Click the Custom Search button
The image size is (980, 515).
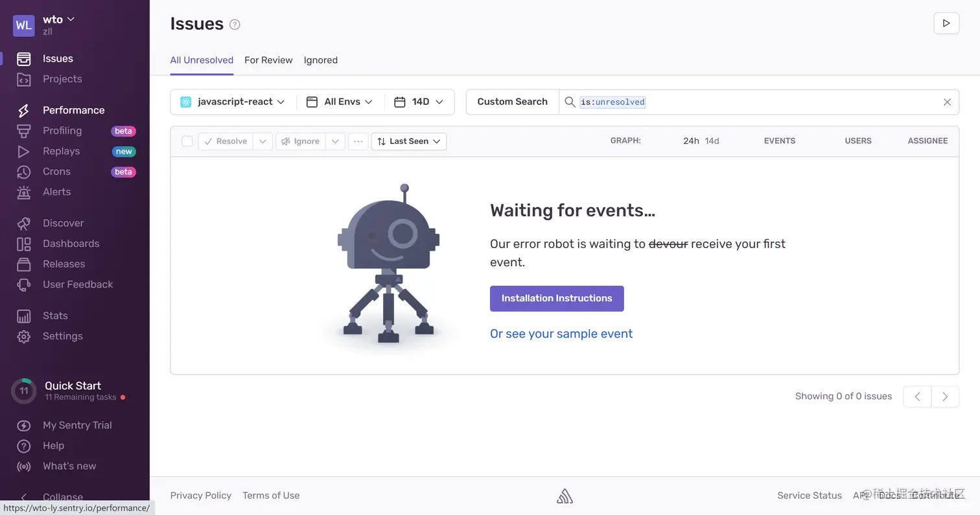click(512, 102)
